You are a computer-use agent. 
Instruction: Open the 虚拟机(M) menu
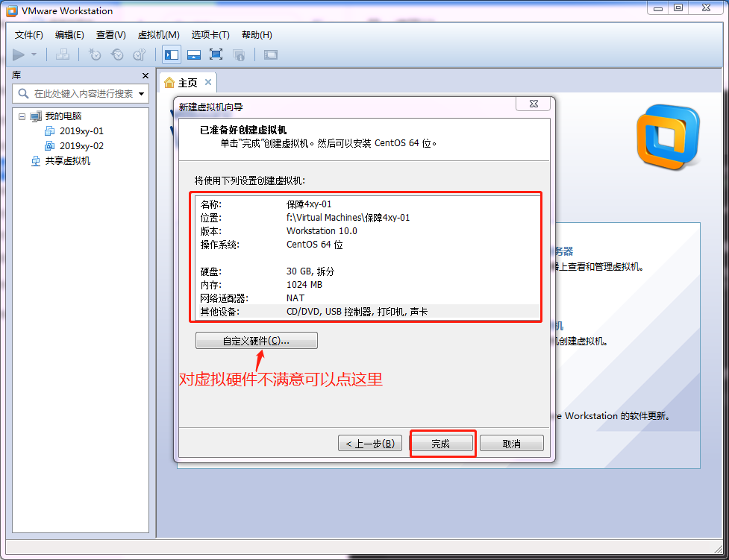(158, 35)
